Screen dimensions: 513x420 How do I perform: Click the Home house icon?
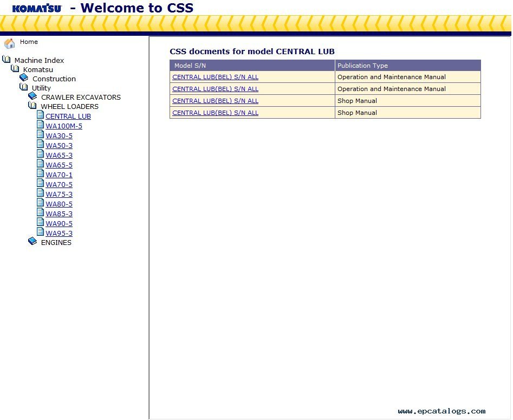click(x=9, y=43)
